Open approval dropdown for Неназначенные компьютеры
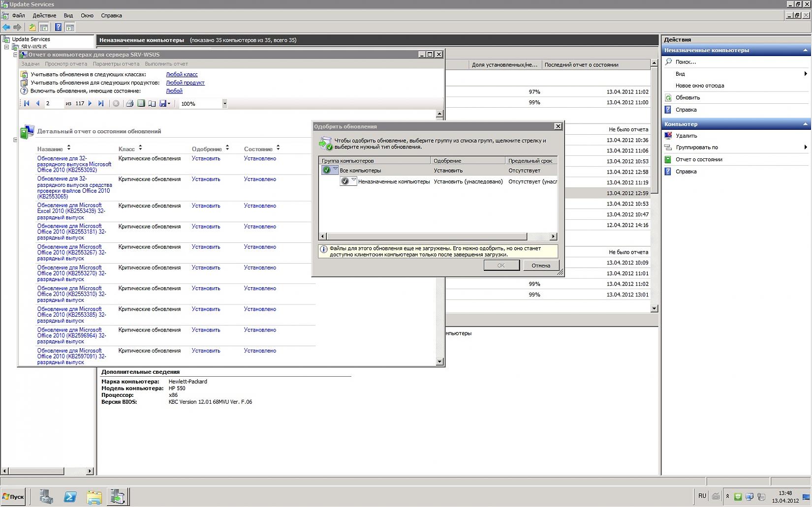This screenshot has height=507, width=812. pos(353,181)
